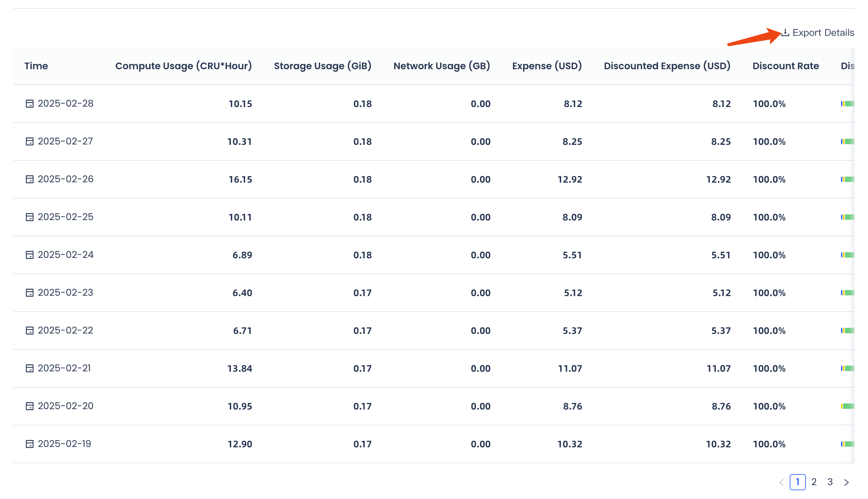This screenshot has height=499, width=868.
Task: Click the 2025-02-20 row icon
Action: pyautogui.click(x=30, y=406)
